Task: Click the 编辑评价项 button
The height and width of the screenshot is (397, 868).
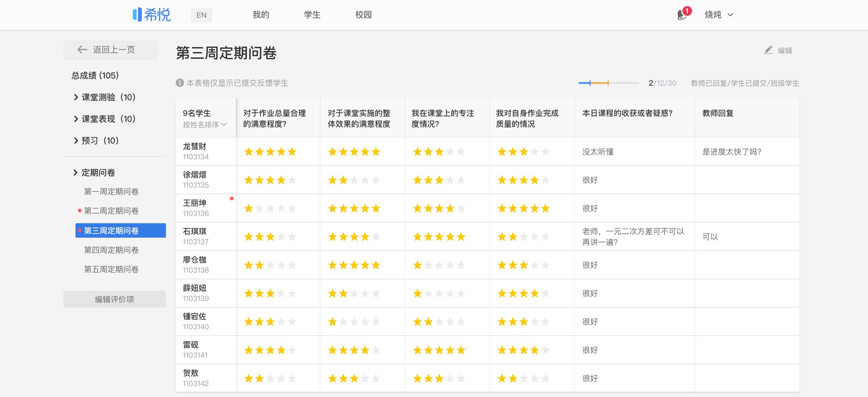Action: point(114,299)
